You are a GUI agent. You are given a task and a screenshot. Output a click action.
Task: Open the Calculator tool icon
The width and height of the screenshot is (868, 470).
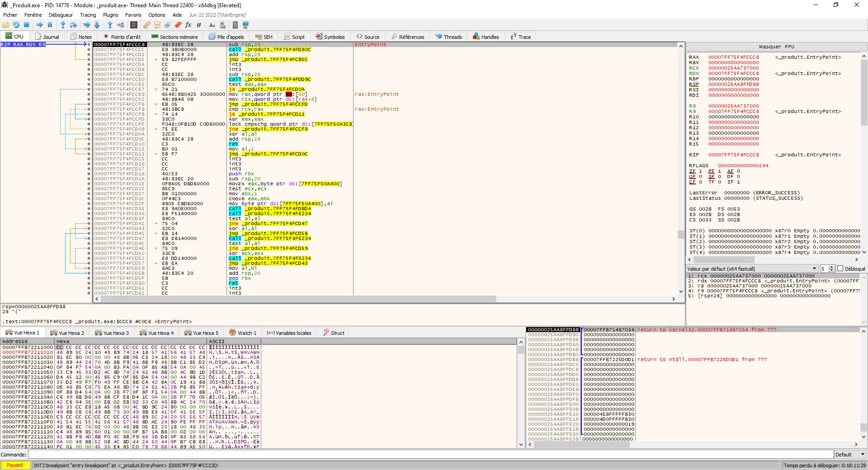[235, 25]
